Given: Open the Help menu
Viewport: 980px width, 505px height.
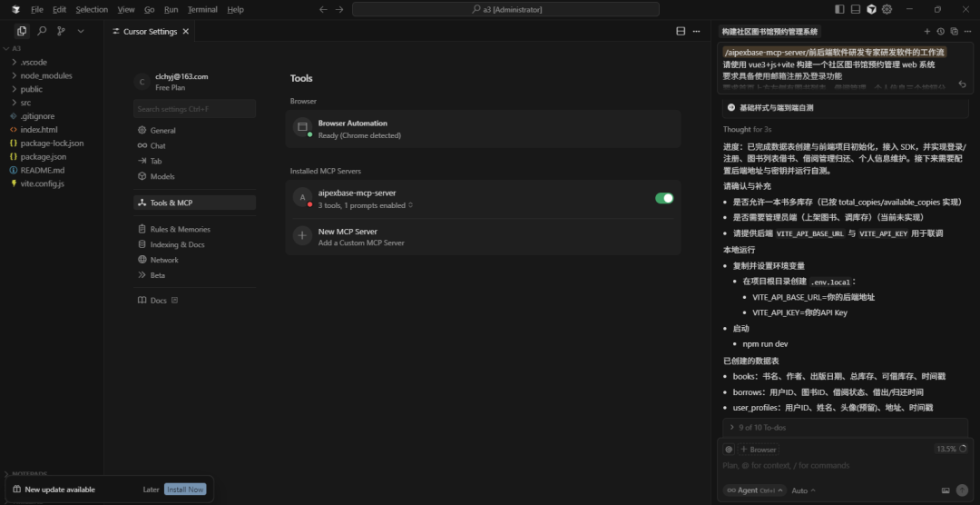Looking at the screenshot, I should coord(236,9).
